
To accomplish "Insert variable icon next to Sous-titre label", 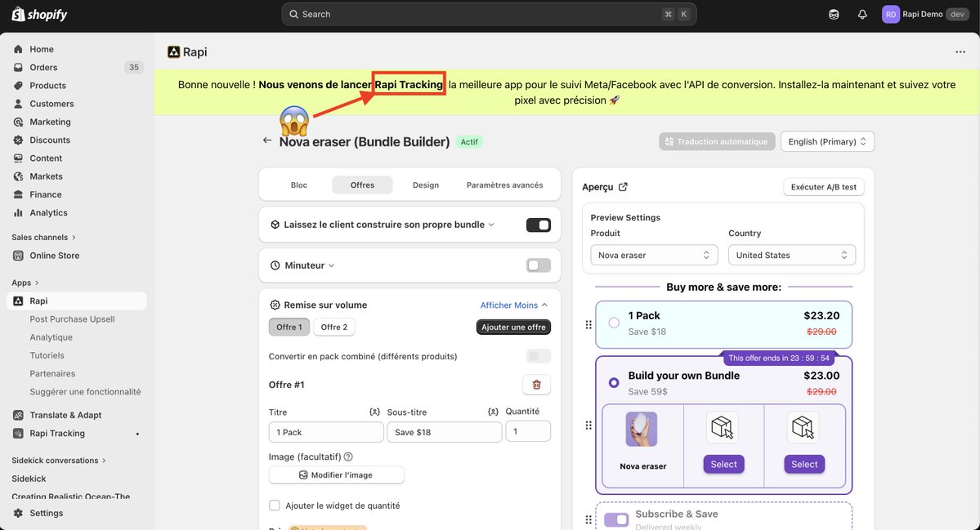I will click(493, 412).
